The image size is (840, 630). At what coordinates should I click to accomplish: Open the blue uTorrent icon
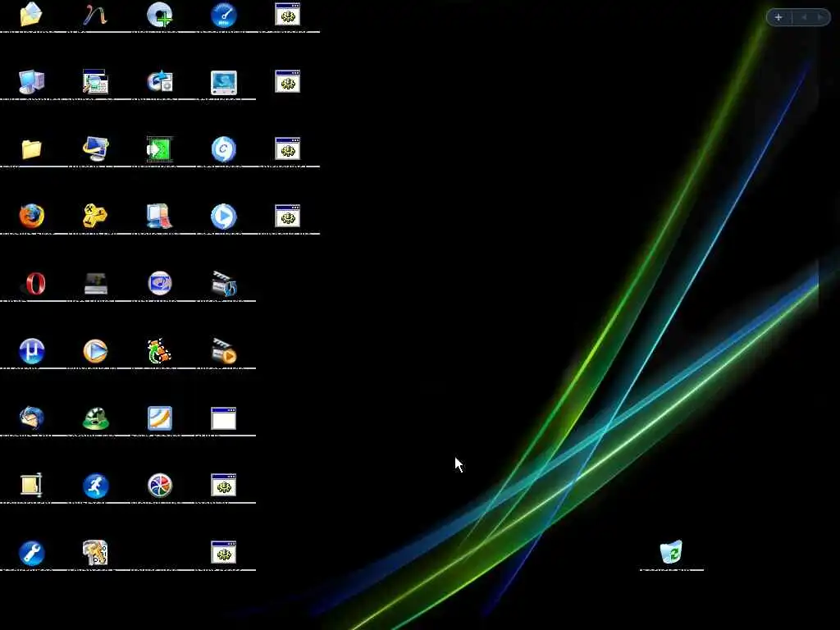click(32, 351)
